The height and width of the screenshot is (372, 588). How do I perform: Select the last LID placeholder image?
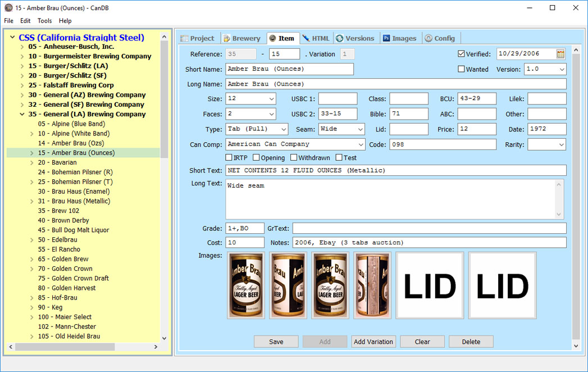503,285
